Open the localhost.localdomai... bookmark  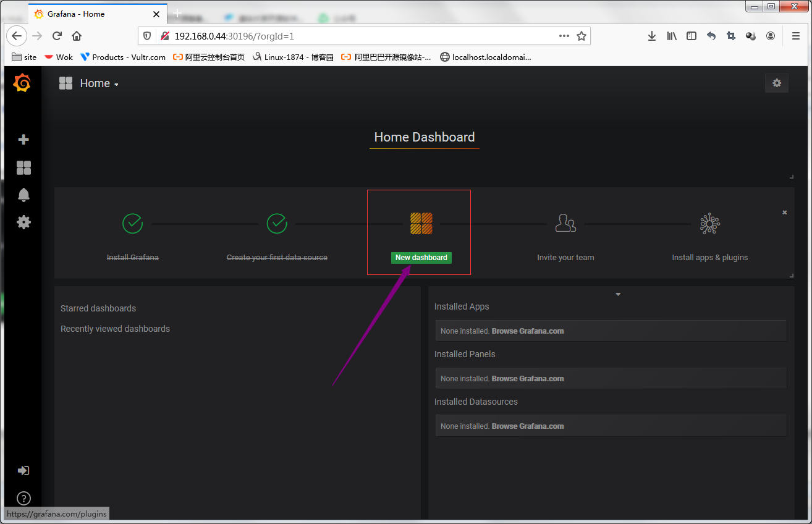click(x=485, y=57)
